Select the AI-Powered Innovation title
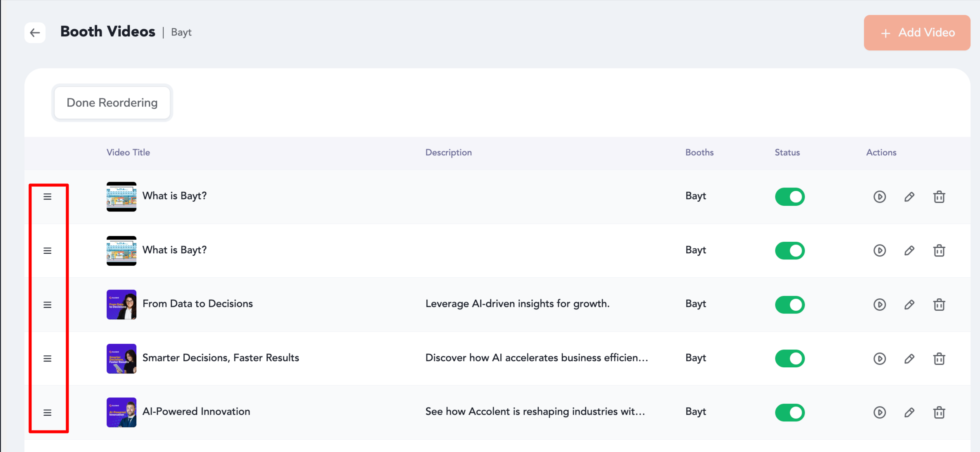 tap(196, 412)
